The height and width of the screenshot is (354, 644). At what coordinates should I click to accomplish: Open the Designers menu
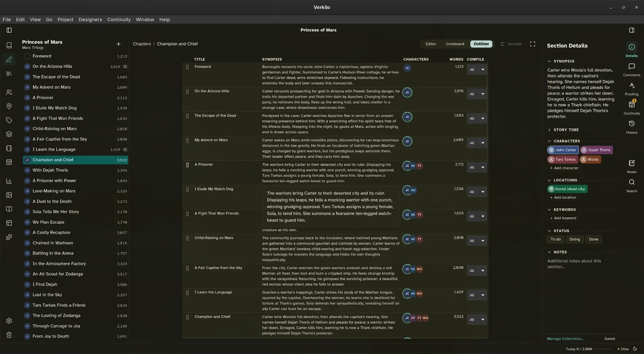90,20
